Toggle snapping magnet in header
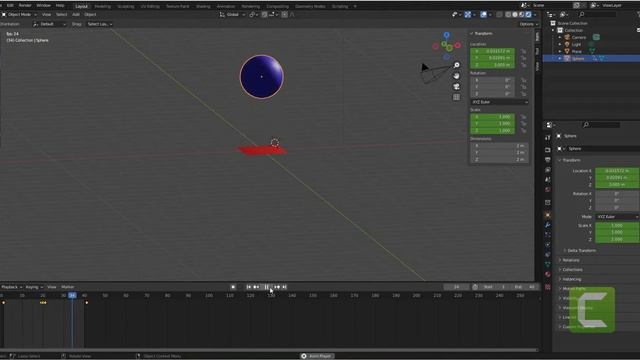Image resolution: width=640 pixels, height=360 pixels. tap(264, 14)
